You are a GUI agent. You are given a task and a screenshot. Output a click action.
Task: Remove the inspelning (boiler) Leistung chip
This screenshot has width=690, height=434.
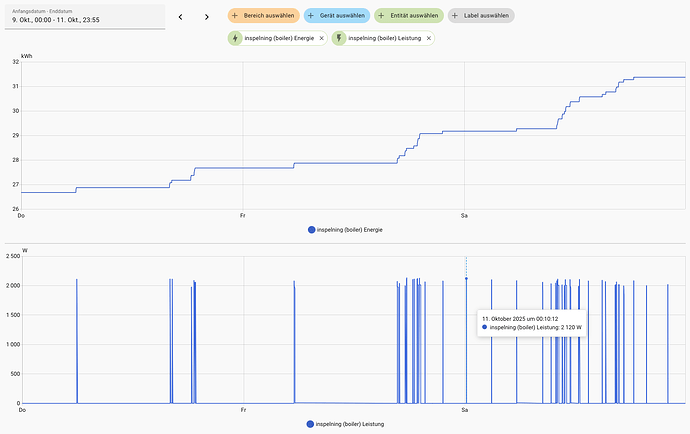[x=429, y=38]
